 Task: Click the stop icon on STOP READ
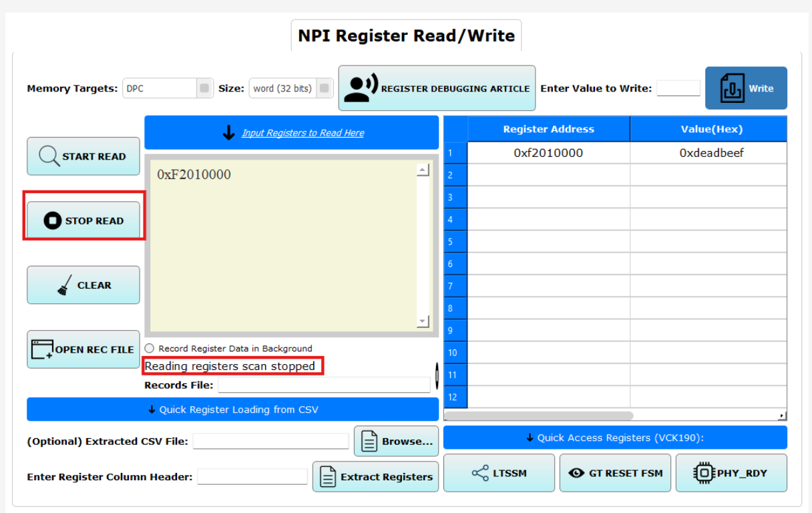52,220
